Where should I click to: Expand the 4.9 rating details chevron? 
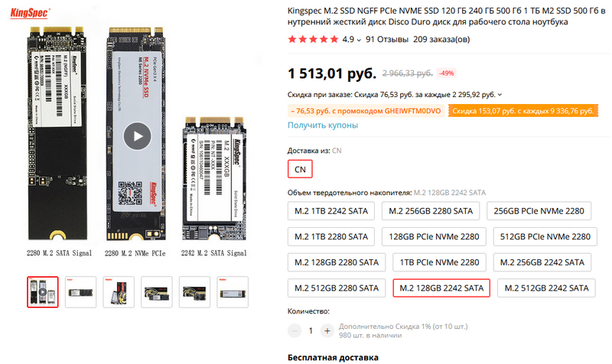(x=359, y=39)
